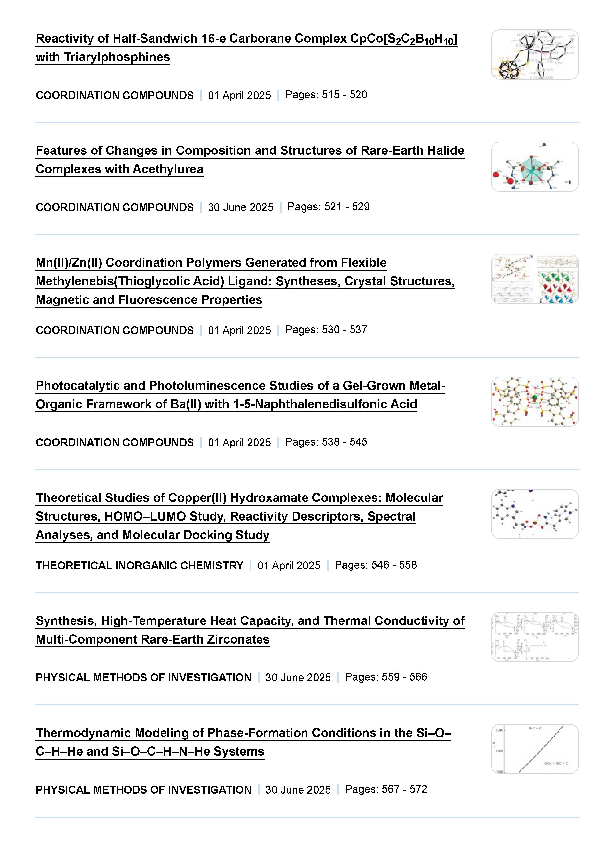
Task: Open the Copper(II) Hydroxamate Complexes article
Action: (x=239, y=498)
